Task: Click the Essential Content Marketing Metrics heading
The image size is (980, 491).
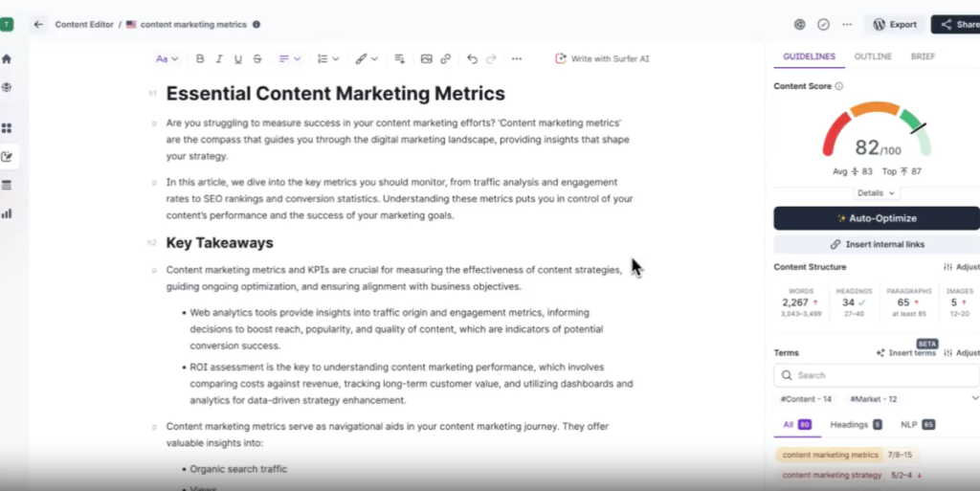Action: 335,94
